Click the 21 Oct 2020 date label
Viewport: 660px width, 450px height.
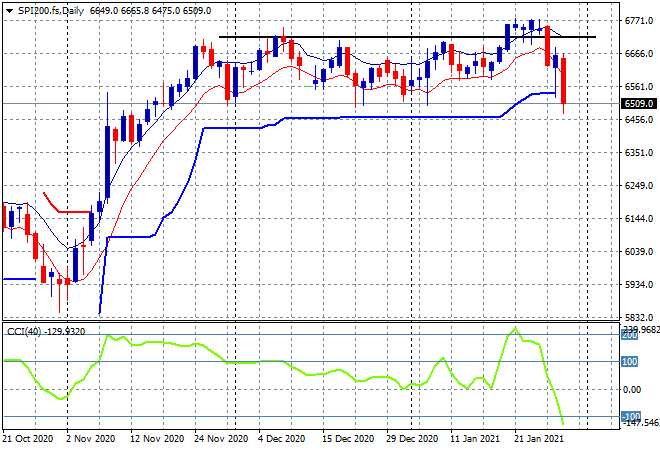click(28, 439)
